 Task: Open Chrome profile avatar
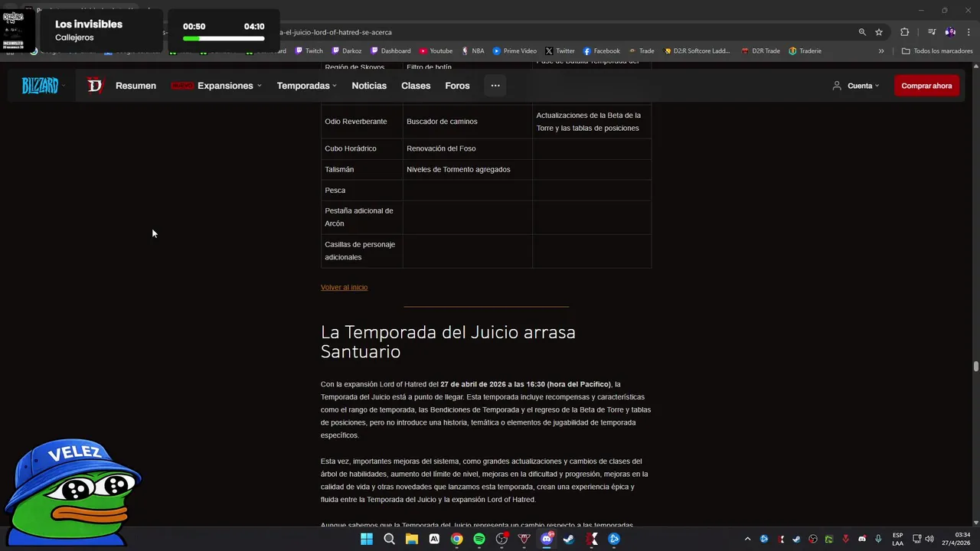[950, 32]
